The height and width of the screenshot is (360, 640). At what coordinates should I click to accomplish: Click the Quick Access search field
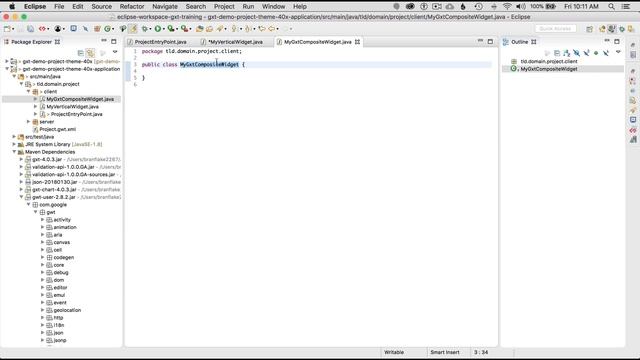556,29
